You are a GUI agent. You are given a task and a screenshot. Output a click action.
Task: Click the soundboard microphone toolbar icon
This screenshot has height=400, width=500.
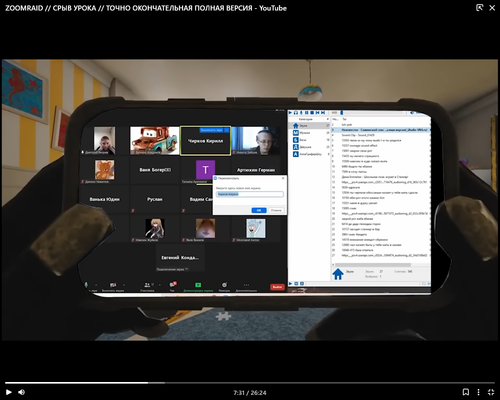pyautogui.click(x=301, y=113)
